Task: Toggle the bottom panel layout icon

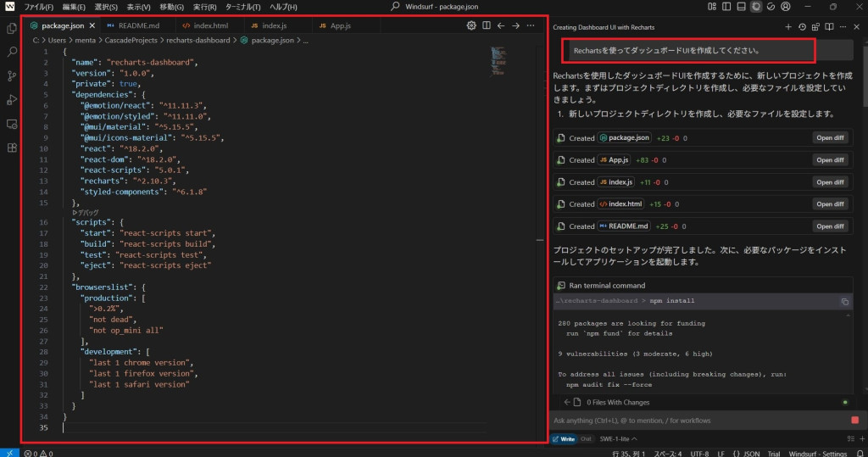Action: click(741, 7)
